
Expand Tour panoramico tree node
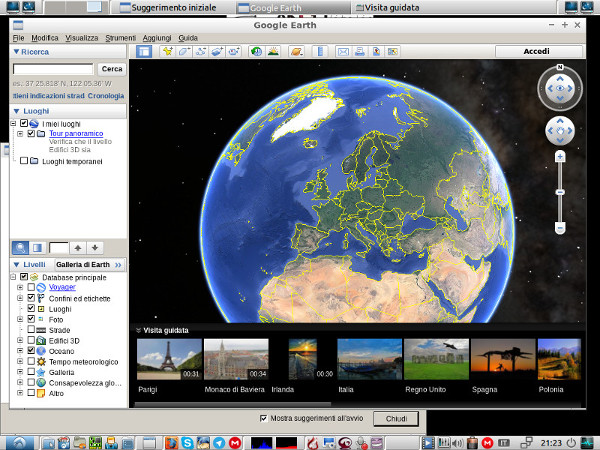20,134
